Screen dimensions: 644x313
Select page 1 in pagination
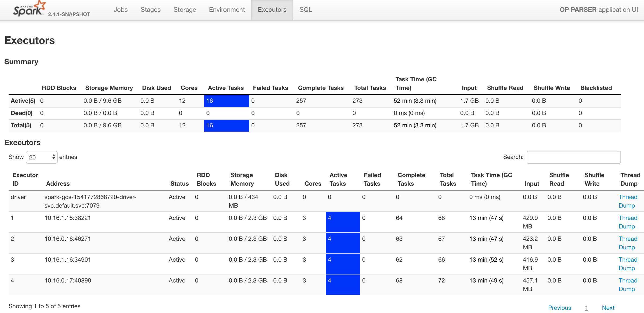(586, 308)
